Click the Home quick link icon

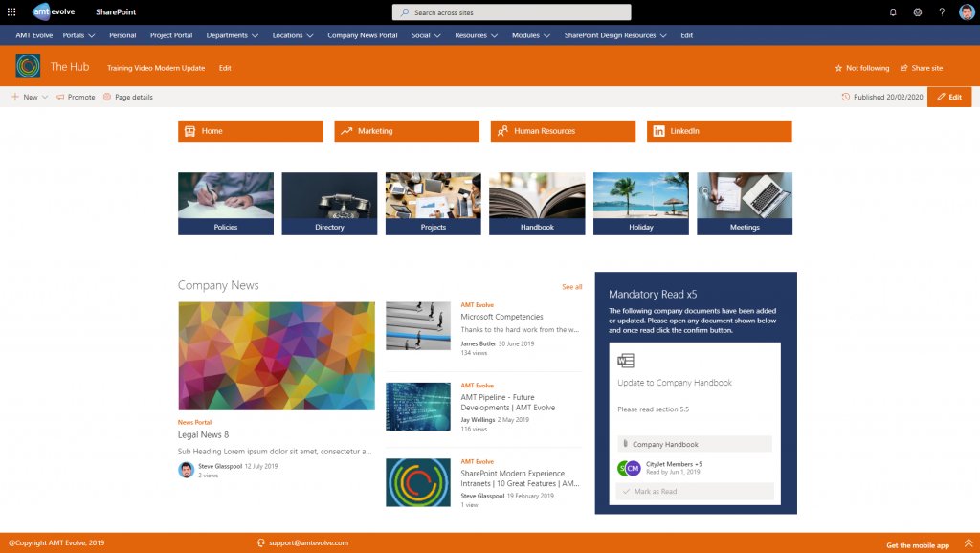coord(190,131)
